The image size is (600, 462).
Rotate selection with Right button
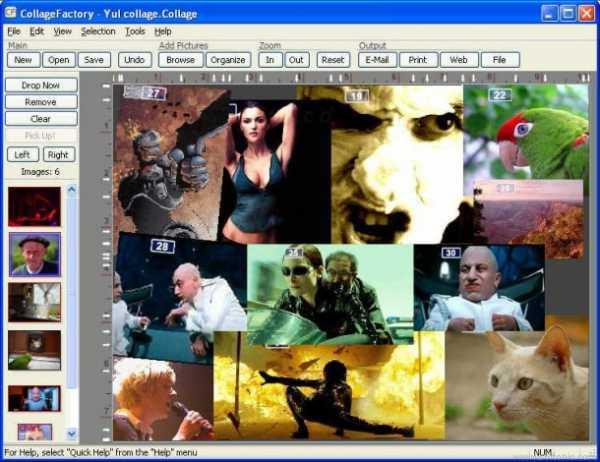[59, 155]
